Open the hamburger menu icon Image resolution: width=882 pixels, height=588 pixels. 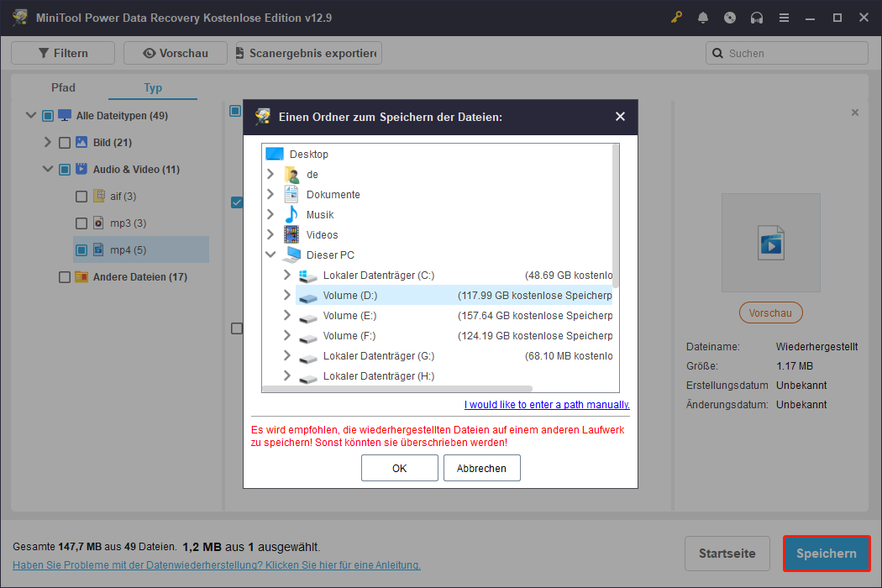point(784,18)
